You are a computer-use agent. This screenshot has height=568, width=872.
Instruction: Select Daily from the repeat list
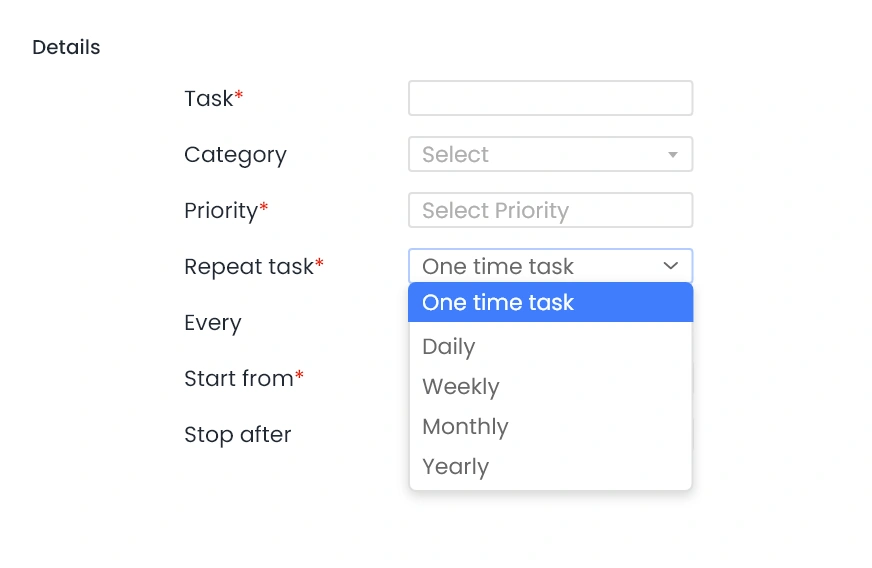tap(449, 347)
